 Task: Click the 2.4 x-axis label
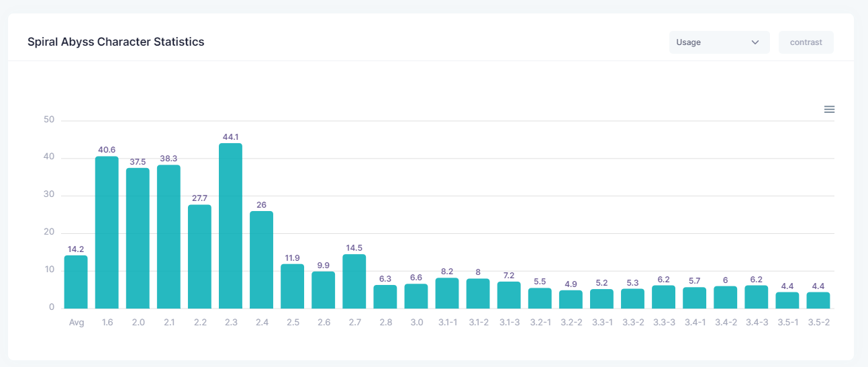pyautogui.click(x=261, y=322)
